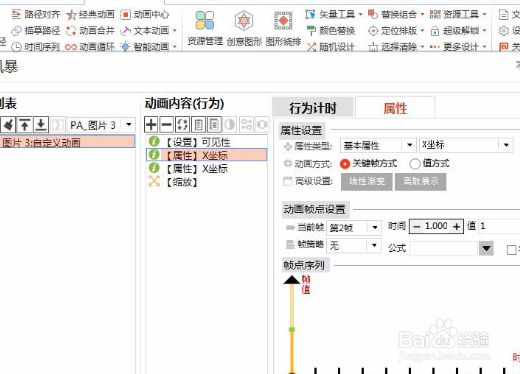Open 基本属性 property type dropdown

pos(409,145)
